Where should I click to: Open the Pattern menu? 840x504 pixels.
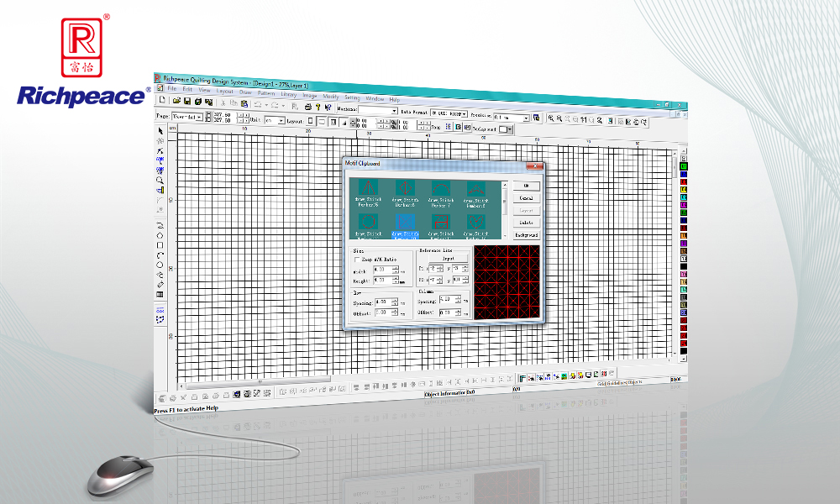pos(265,92)
